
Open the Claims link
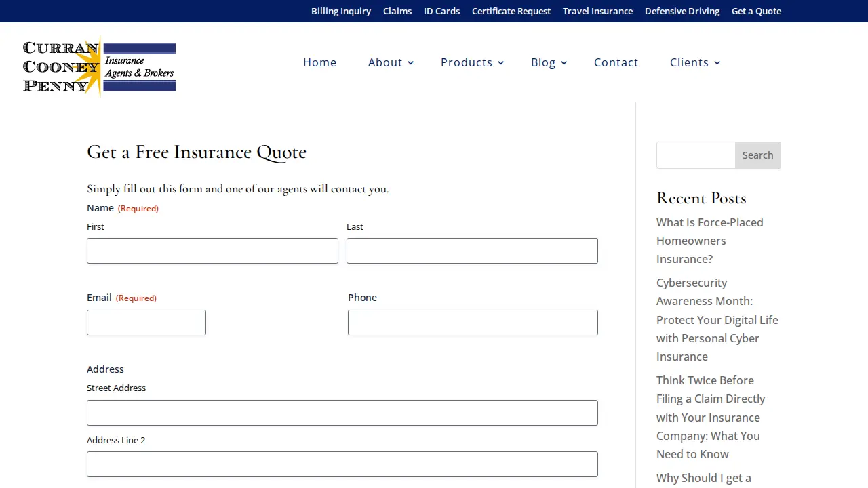(x=397, y=11)
